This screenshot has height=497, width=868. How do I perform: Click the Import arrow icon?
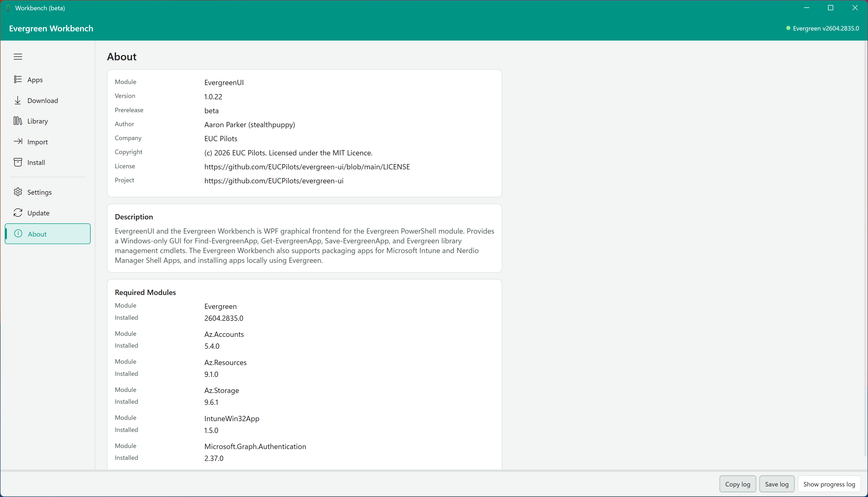18,141
